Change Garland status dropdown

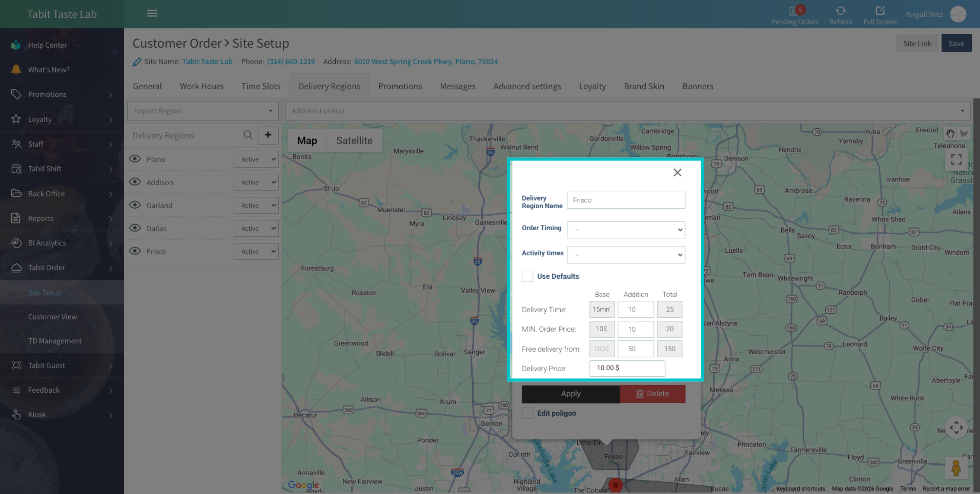point(256,205)
